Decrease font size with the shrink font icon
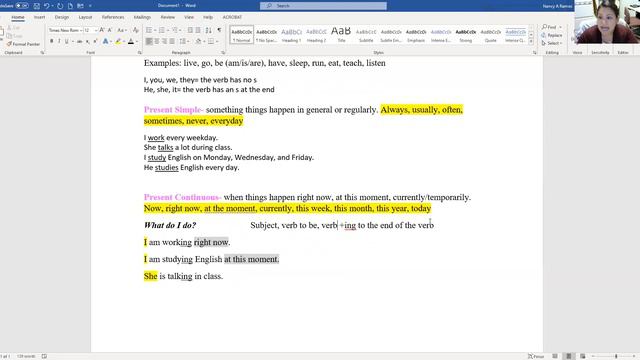 tap(110, 30)
